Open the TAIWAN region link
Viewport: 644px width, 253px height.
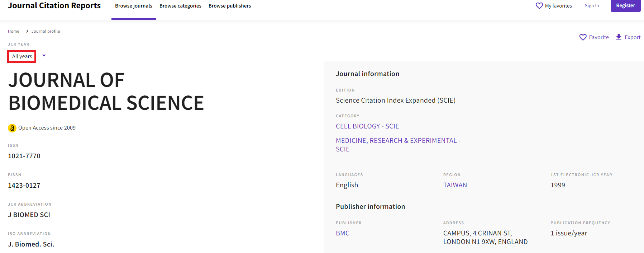[x=455, y=185]
